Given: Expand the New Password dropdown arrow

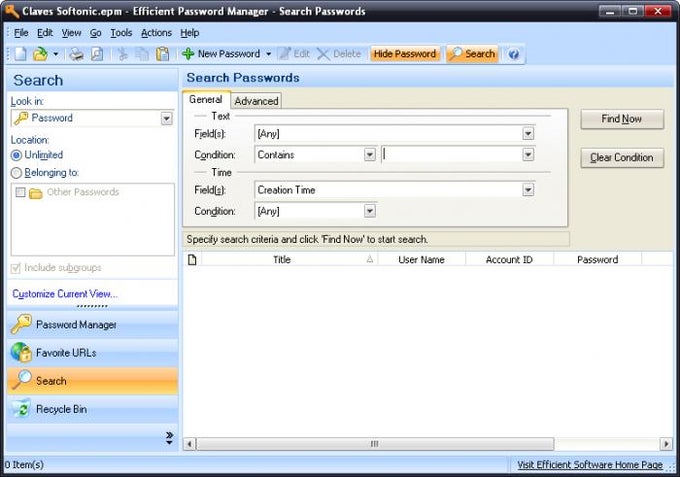Looking at the screenshot, I should pyautogui.click(x=268, y=54).
